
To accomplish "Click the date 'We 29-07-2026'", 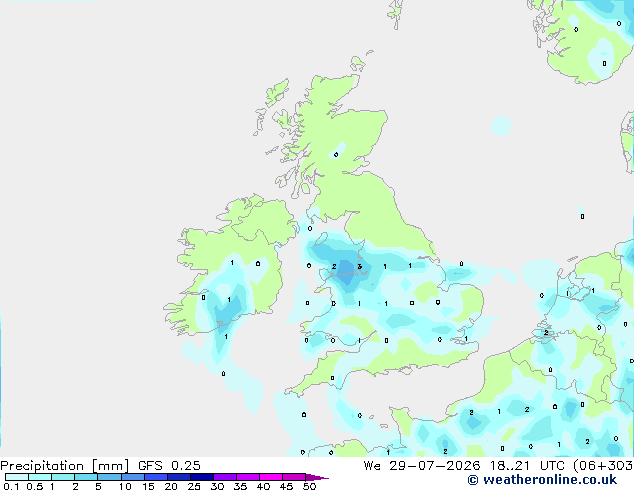I will [422, 466].
